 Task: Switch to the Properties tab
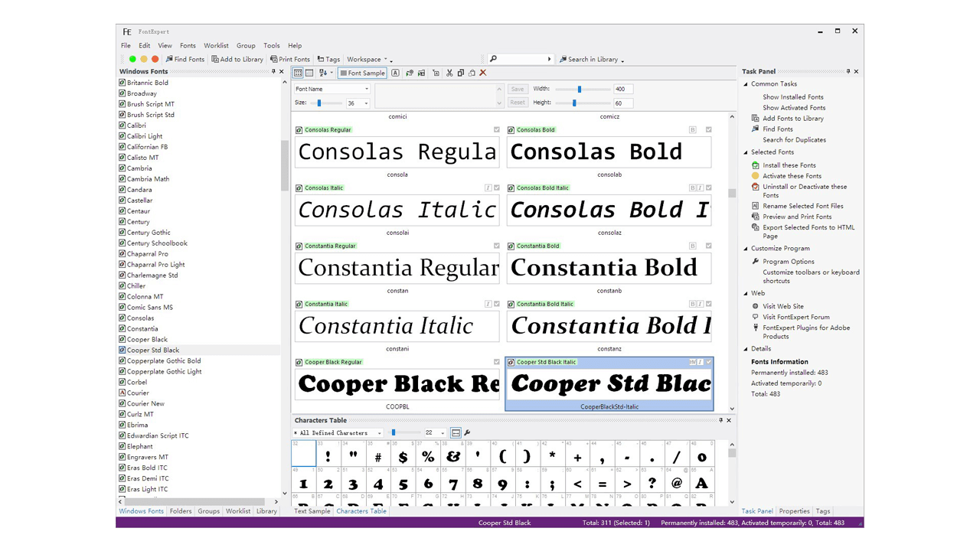pos(794,511)
